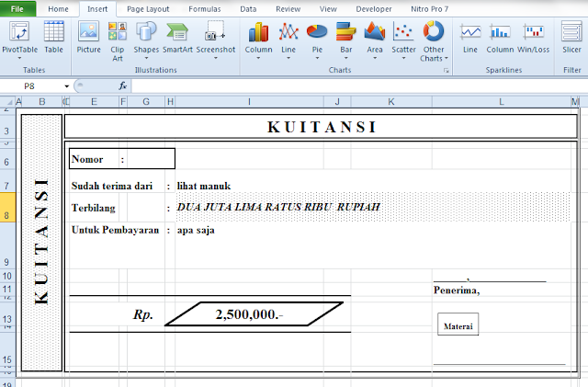The height and width of the screenshot is (387, 588).
Task: Expand the PivotTable dropdown arrow
Action: click(19, 58)
